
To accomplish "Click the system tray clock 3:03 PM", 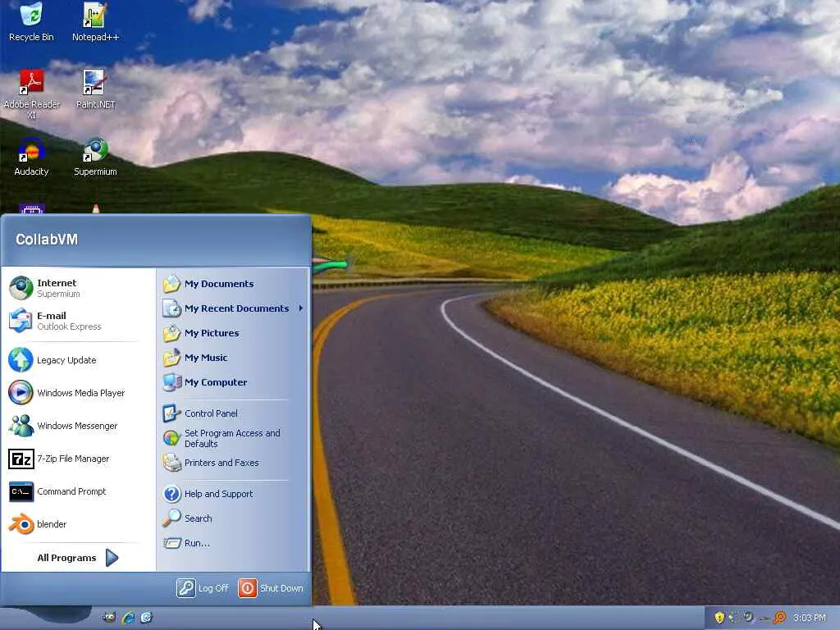I will coord(810,618).
